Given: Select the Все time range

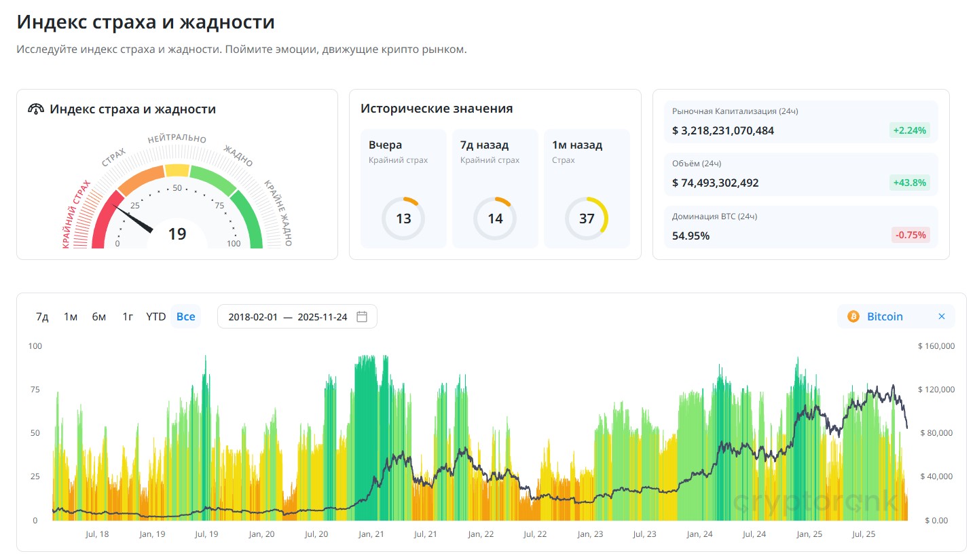Looking at the screenshot, I should pyautogui.click(x=185, y=316).
